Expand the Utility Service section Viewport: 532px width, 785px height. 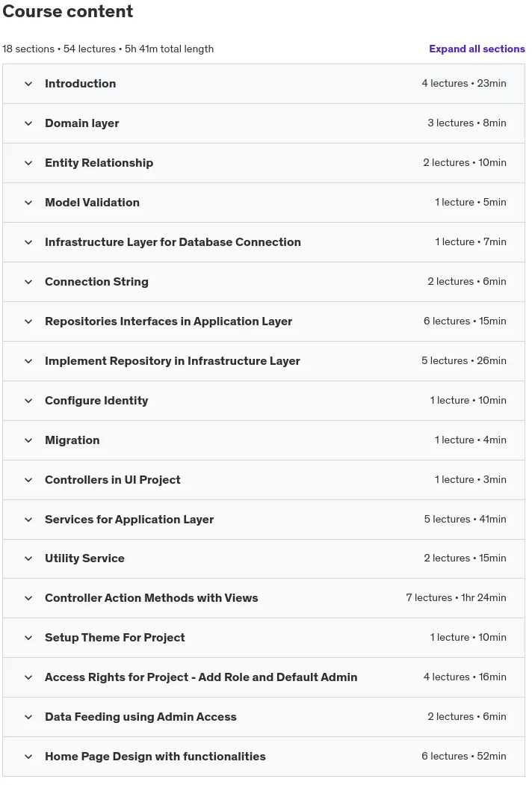(x=264, y=558)
